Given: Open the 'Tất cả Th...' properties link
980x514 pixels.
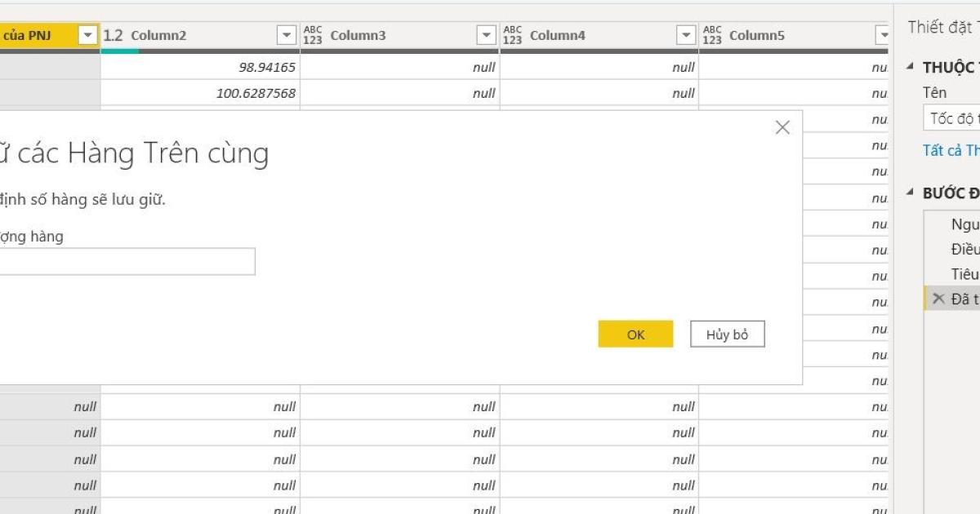Looking at the screenshot, I should (951, 150).
